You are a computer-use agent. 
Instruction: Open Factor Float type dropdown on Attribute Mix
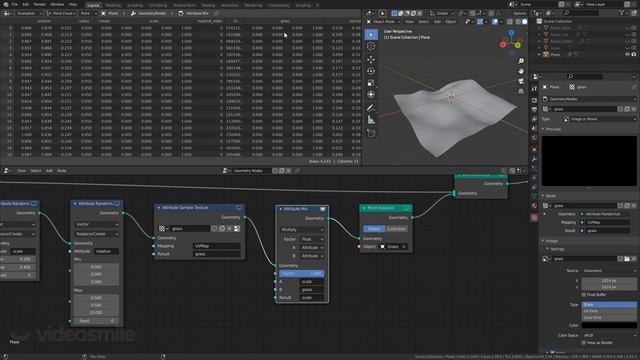pos(311,239)
